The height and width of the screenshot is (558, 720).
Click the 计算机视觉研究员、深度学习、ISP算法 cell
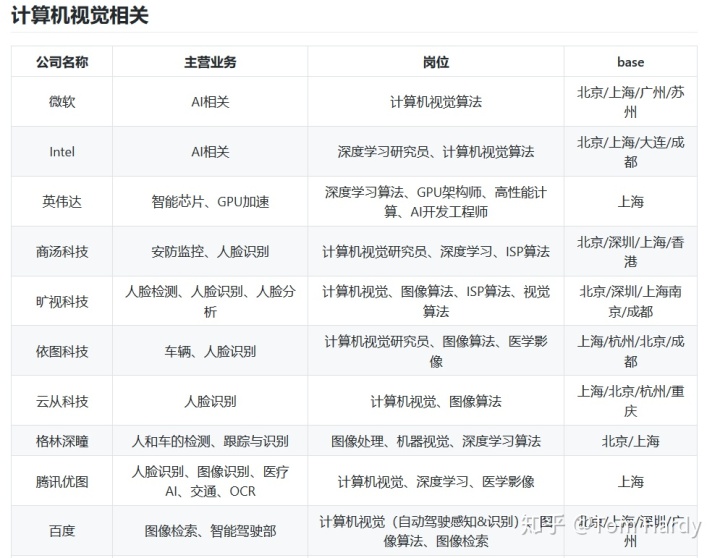436,252
